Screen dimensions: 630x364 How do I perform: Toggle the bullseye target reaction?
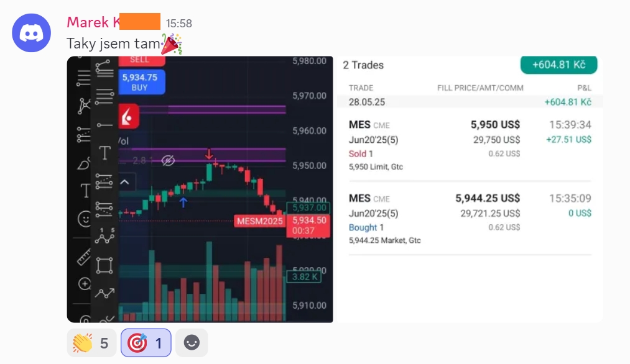click(x=146, y=343)
